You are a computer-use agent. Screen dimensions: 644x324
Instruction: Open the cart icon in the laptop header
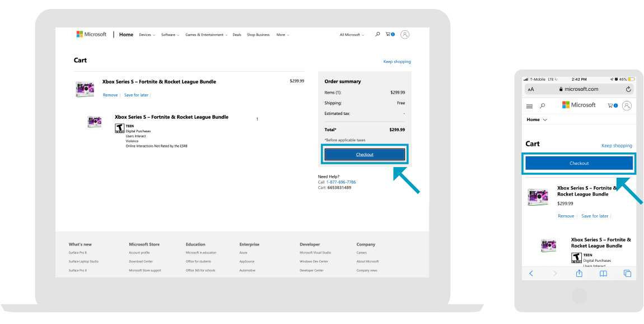390,35
